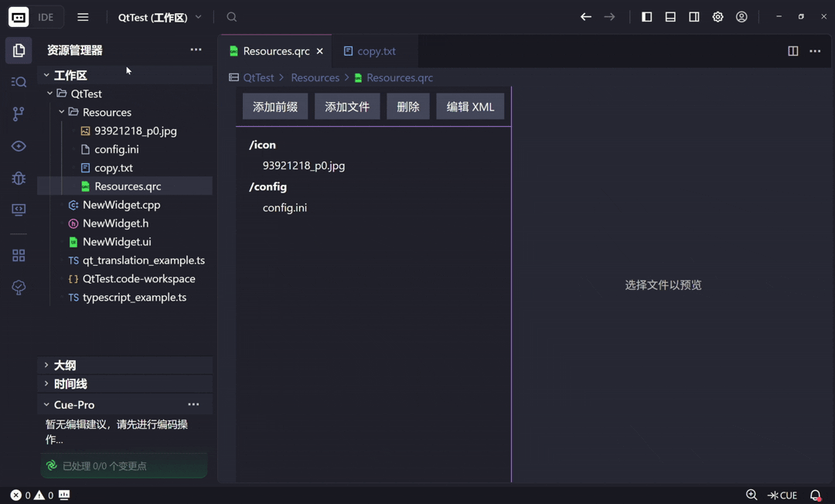Open the hamburger menu
The width and height of the screenshot is (835, 504).
83,16
